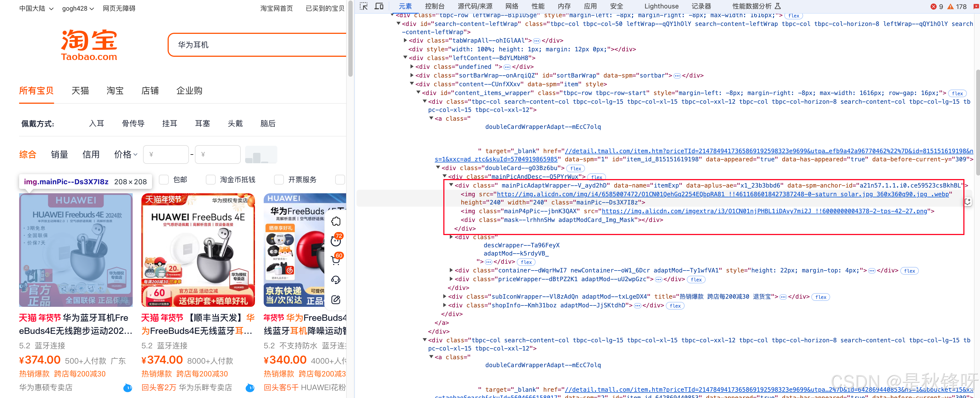Tick the 淘金币抵钱 checkbox
Screen dimensions: 980x398
pyautogui.click(x=210, y=180)
